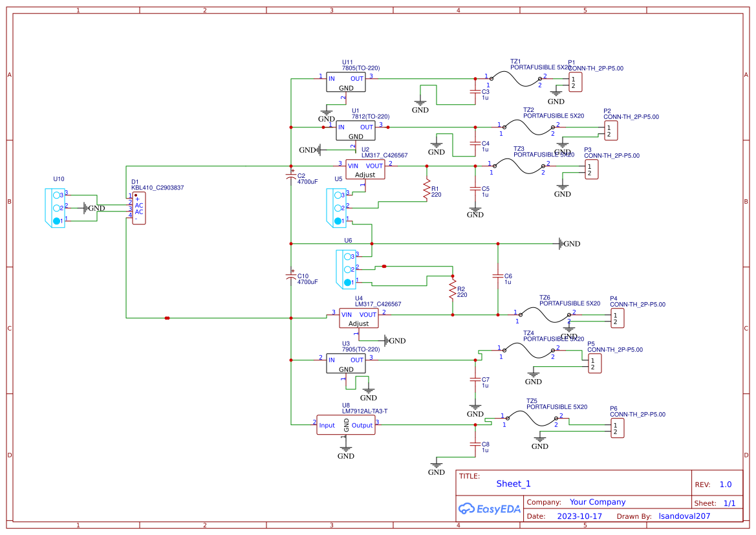Click the Sheet_1 title text

coord(512,483)
